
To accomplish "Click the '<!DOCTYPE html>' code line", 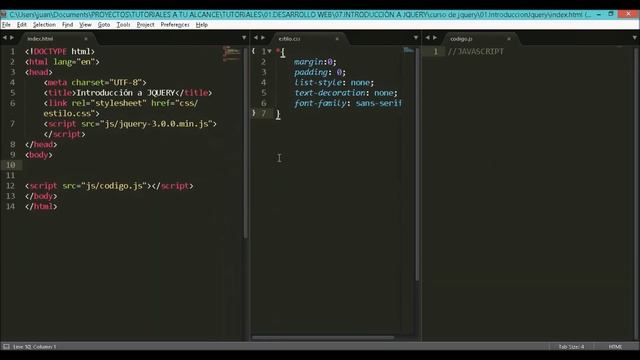I will [x=60, y=51].
